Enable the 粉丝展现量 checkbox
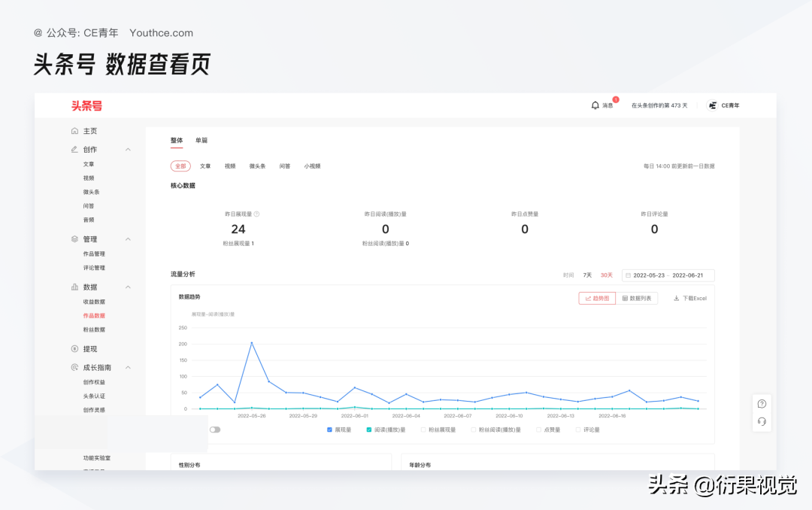The width and height of the screenshot is (812, 510). pyautogui.click(x=422, y=430)
